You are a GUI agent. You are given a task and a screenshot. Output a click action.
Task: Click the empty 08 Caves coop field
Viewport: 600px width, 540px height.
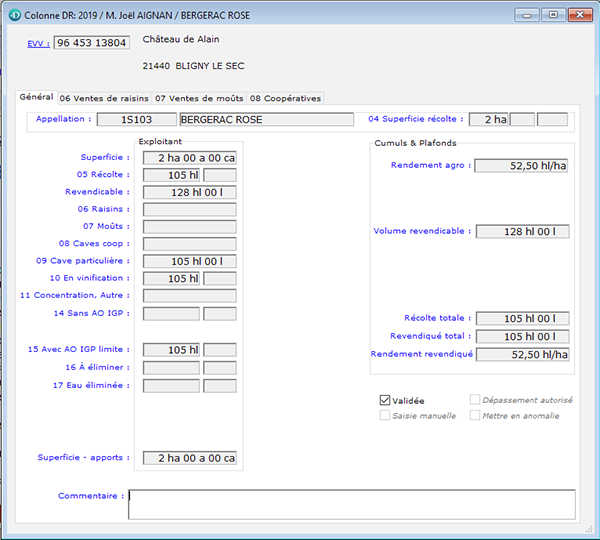click(x=190, y=244)
